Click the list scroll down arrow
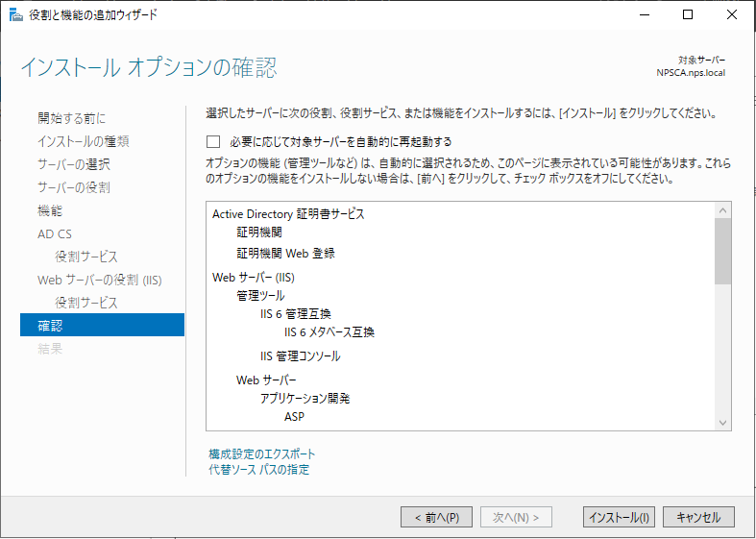756x539 pixels. click(722, 423)
